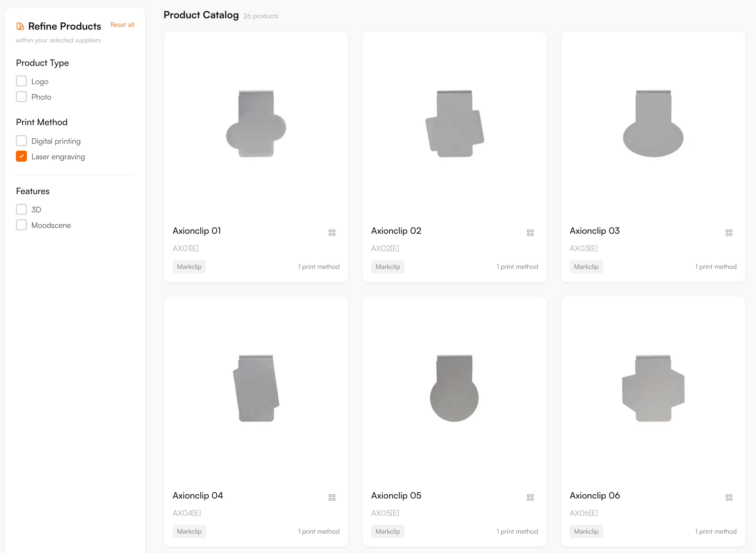
Task: Open grid options icon on Axionclip 02 card
Action: point(530,233)
